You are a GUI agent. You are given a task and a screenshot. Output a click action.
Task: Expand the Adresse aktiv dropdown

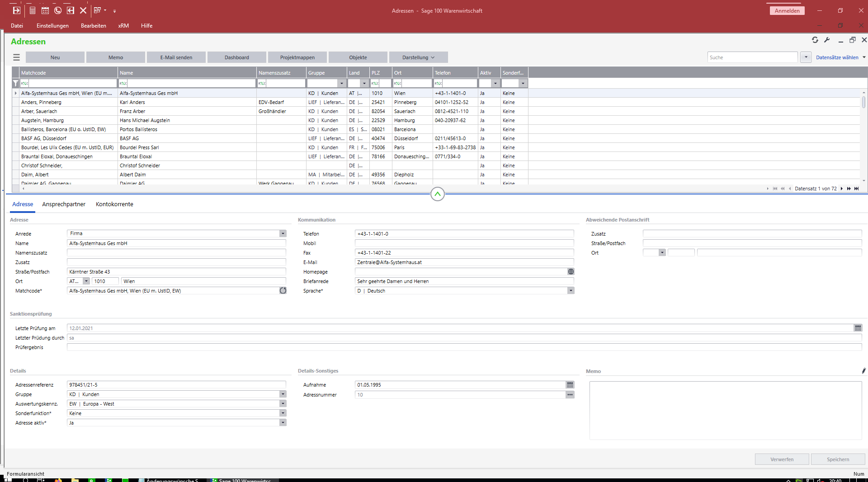[x=283, y=423]
